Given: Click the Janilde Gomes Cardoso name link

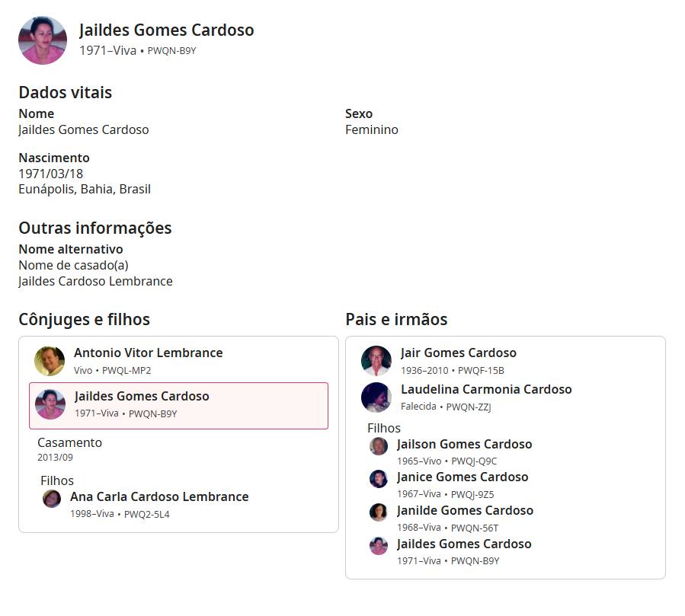Looking at the screenshot, I should coord(465,511).
